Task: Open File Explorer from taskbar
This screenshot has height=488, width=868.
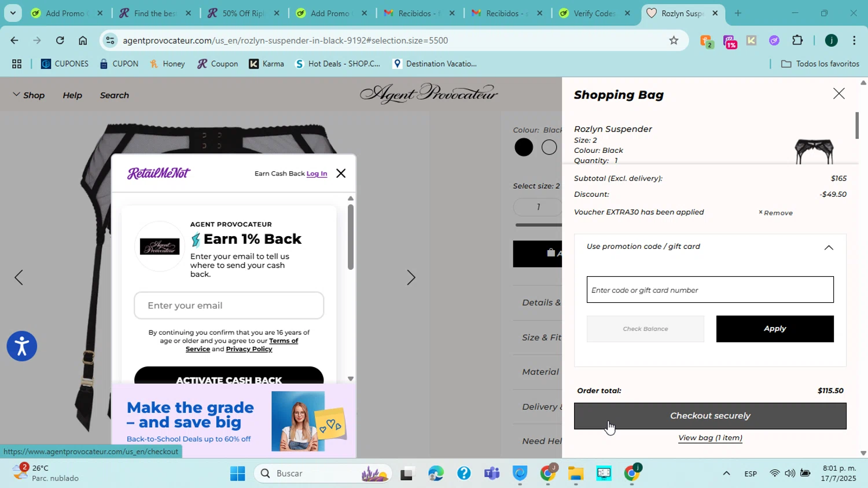Action: tap(575, 474)
